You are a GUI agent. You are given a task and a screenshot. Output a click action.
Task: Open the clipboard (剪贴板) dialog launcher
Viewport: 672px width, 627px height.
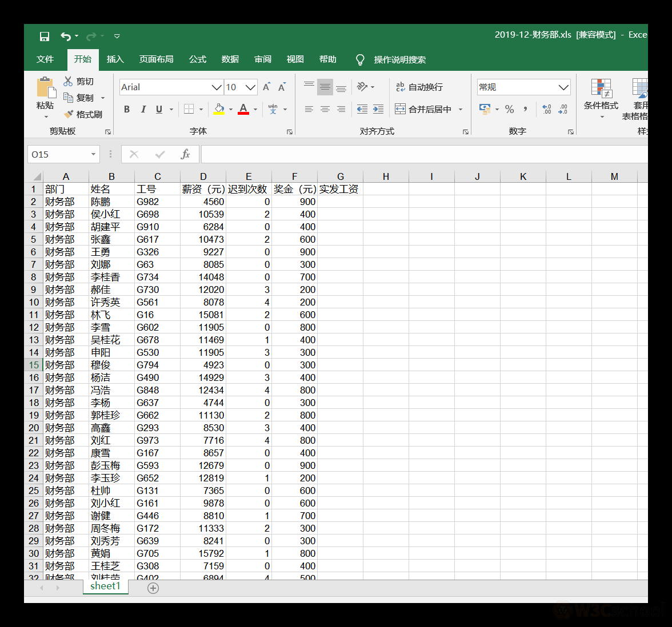tap(108, 132)
